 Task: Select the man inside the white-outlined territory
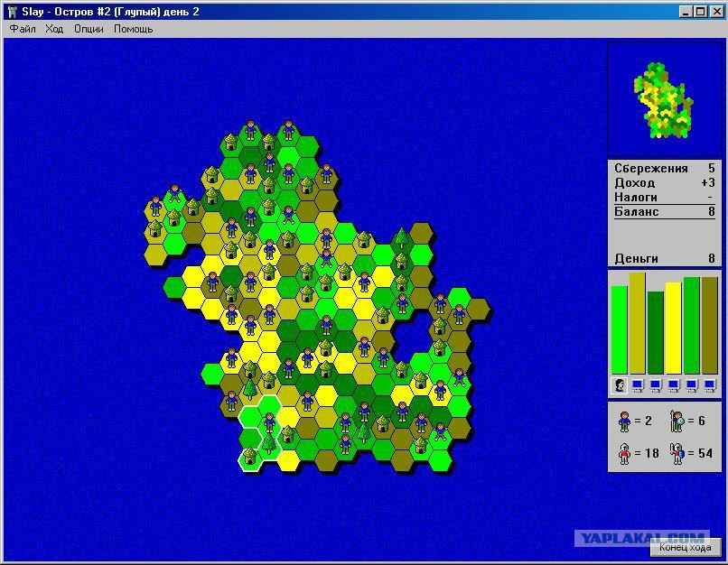(x=269, y=421)
